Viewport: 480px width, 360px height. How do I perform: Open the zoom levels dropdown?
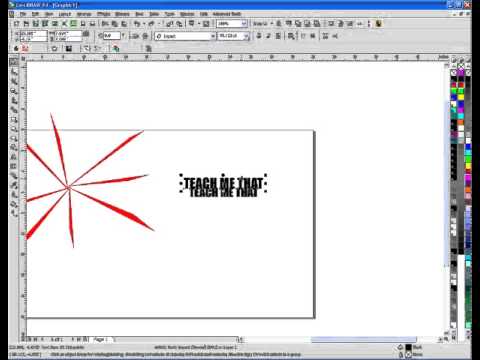pyautogui.click(x=244, y=24)
